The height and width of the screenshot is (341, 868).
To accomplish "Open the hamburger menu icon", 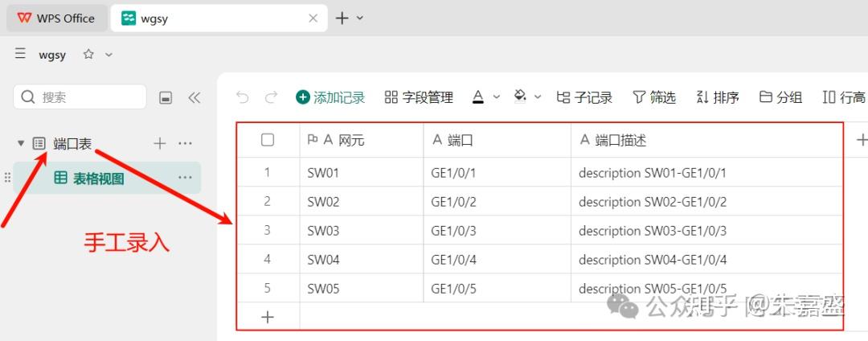I will point(20,54).
